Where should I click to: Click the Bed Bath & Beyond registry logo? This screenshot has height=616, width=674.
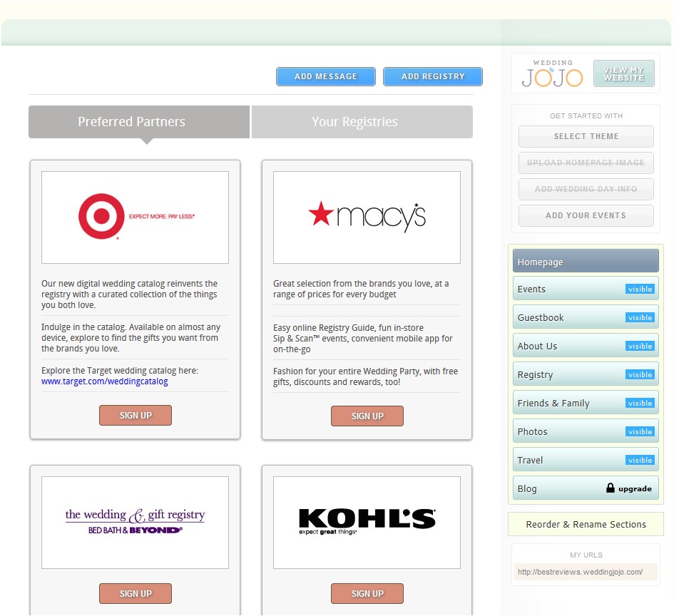[135, 522]
